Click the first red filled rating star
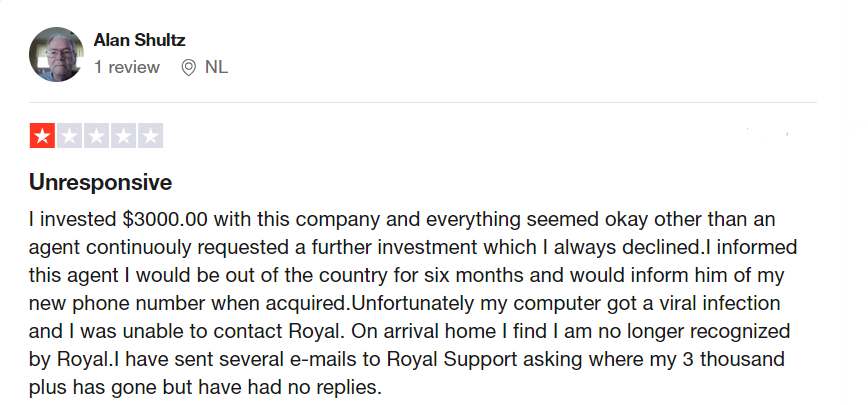 (x=42, y=137)
